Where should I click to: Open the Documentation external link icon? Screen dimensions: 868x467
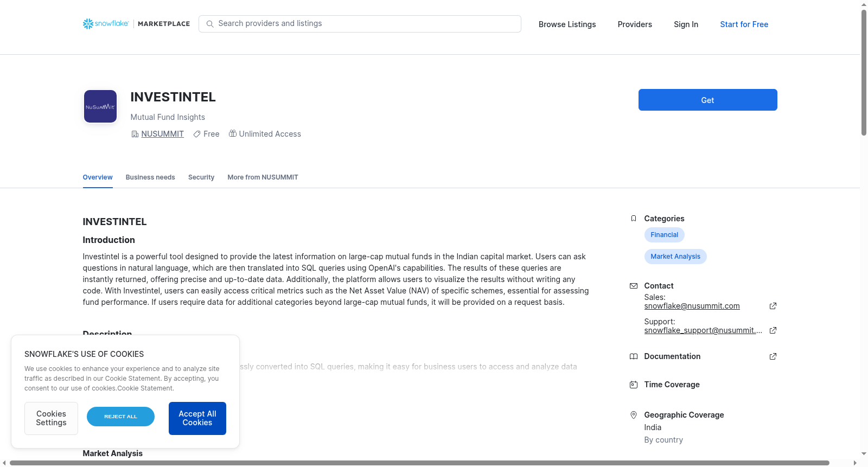point(773,356)
